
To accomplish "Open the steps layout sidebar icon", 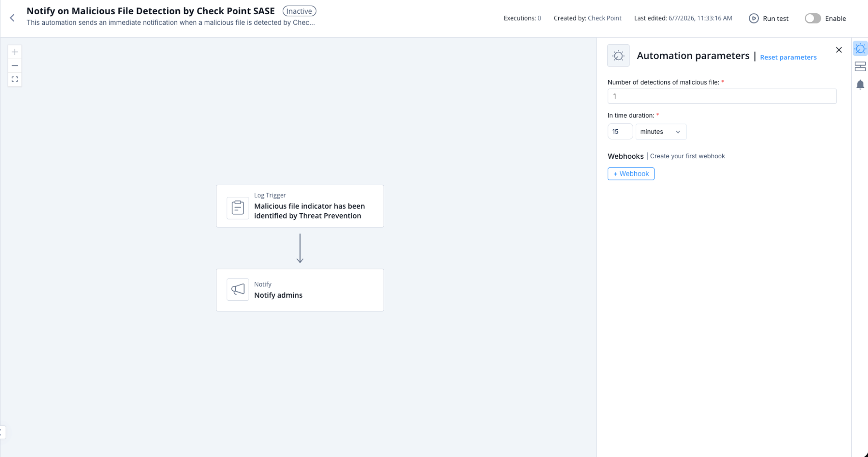I will point(860,66).
